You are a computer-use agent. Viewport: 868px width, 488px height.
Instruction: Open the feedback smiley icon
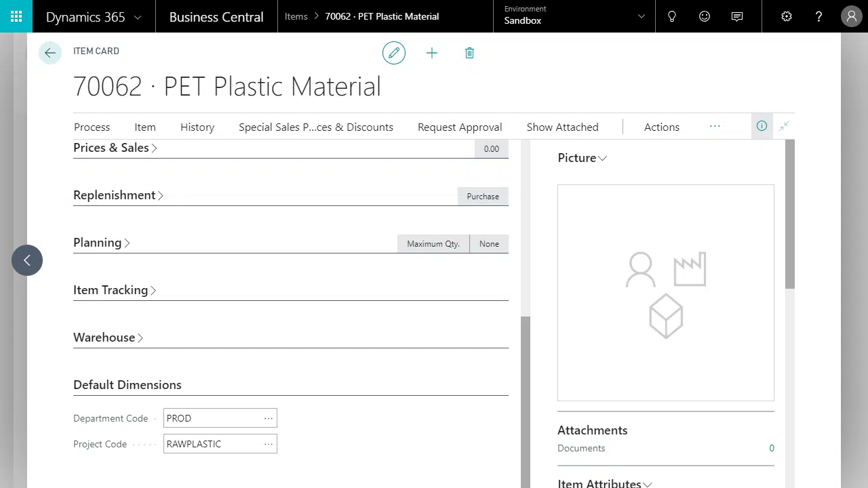pos(705,16)
